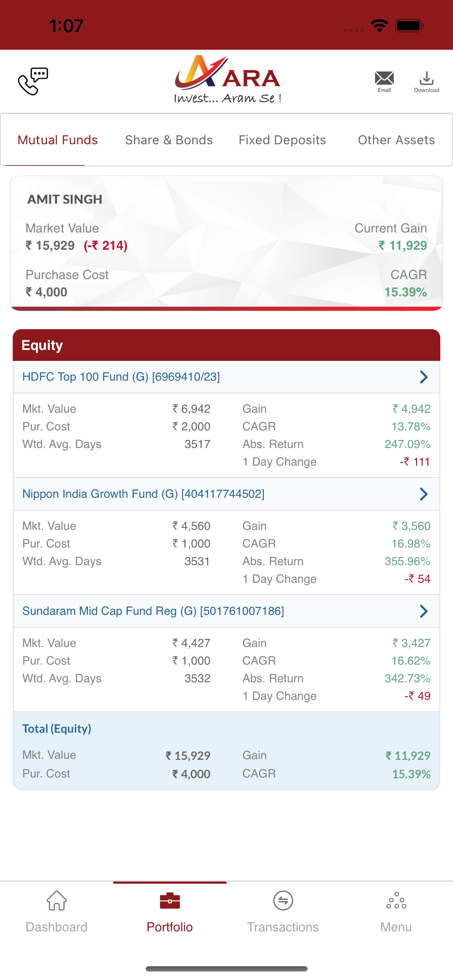Tap Current Gain ₹ 11,929 in summary card
453x980 pixels.
tap(403, 246)
